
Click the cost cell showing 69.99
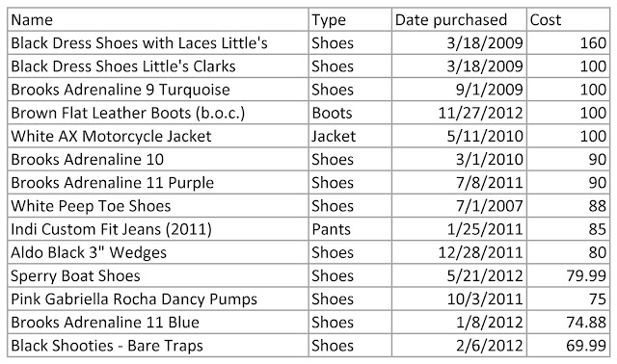point(568,346)
